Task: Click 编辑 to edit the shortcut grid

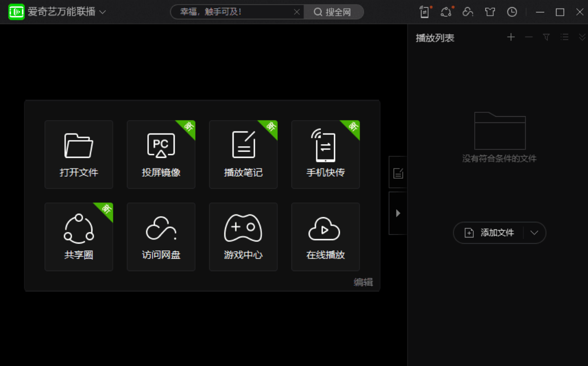Action: 363,282
